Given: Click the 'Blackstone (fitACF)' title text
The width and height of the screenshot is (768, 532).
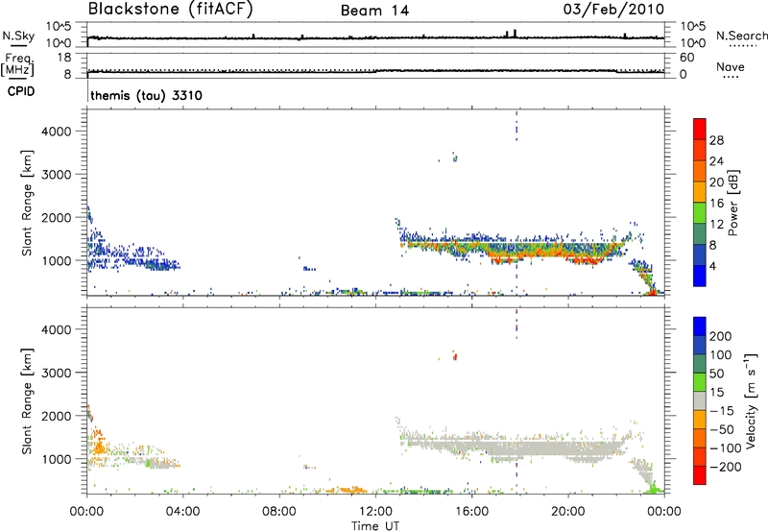Looking at the screenshot, I should click(x=170, y=9).
